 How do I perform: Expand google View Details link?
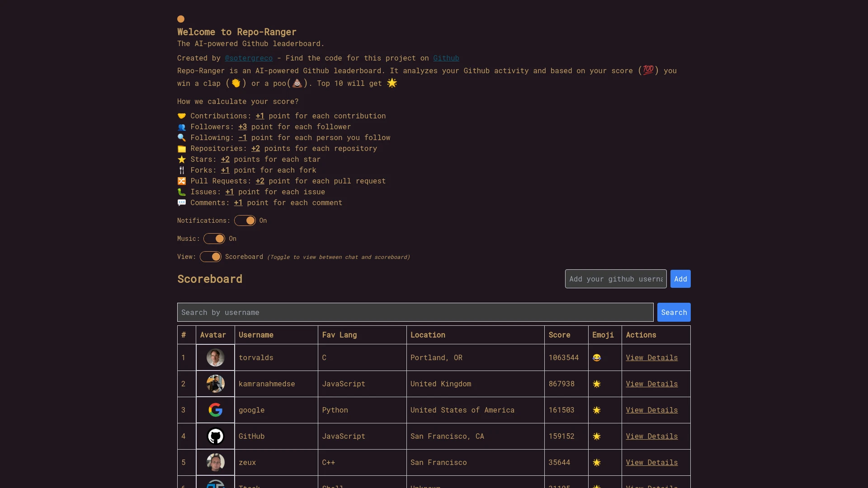tap(651, 409)
